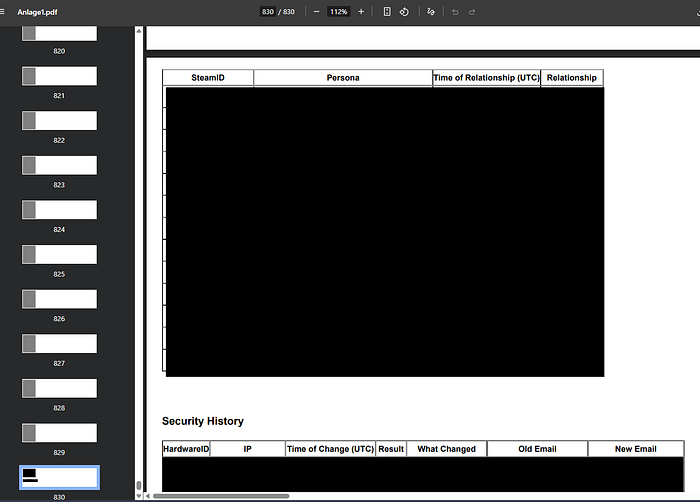Open page 825 thumbnail
The image size is (700, 502).
click(59, 254)
